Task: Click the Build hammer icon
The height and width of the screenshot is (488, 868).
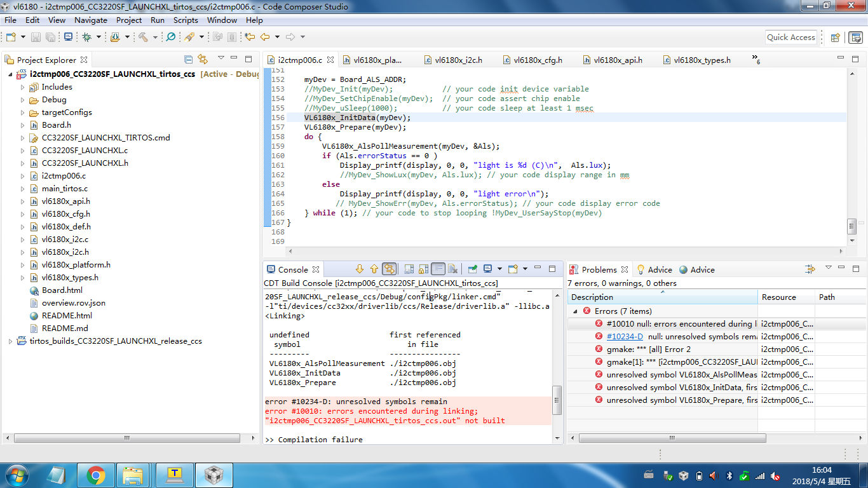Action: point(143,37)
